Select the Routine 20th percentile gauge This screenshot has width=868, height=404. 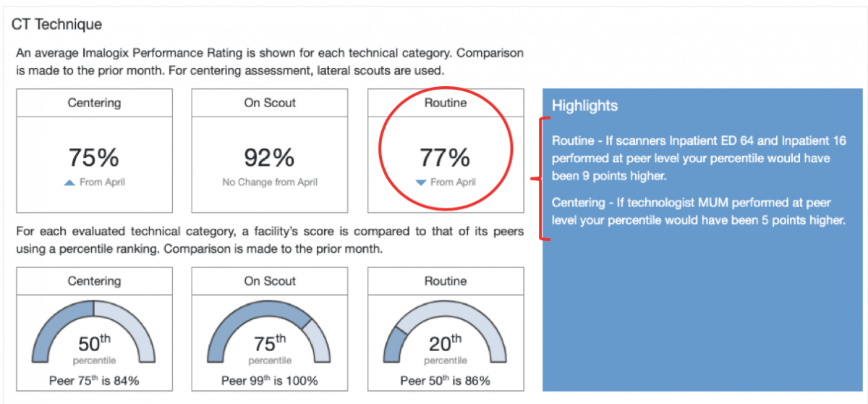(x=446, y=330)
